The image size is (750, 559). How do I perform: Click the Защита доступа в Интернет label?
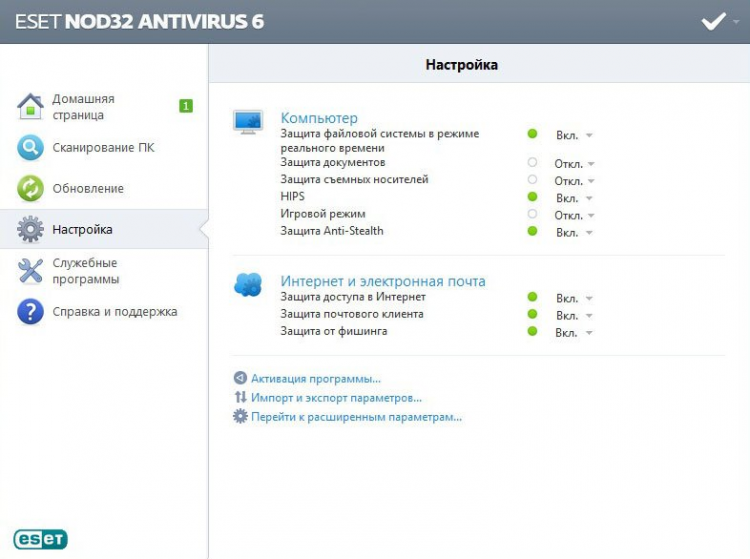353,296
